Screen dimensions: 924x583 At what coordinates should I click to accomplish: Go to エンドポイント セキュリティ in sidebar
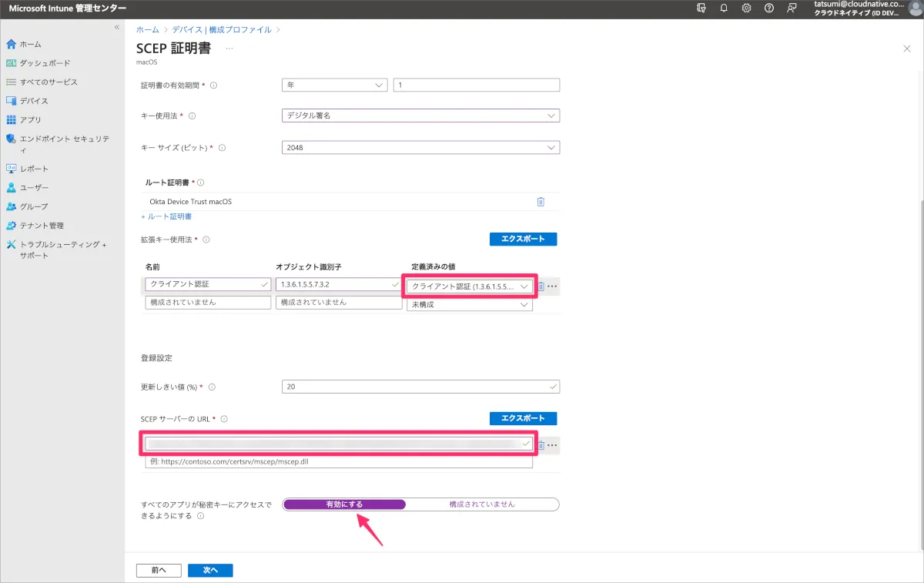pos(65,139)
